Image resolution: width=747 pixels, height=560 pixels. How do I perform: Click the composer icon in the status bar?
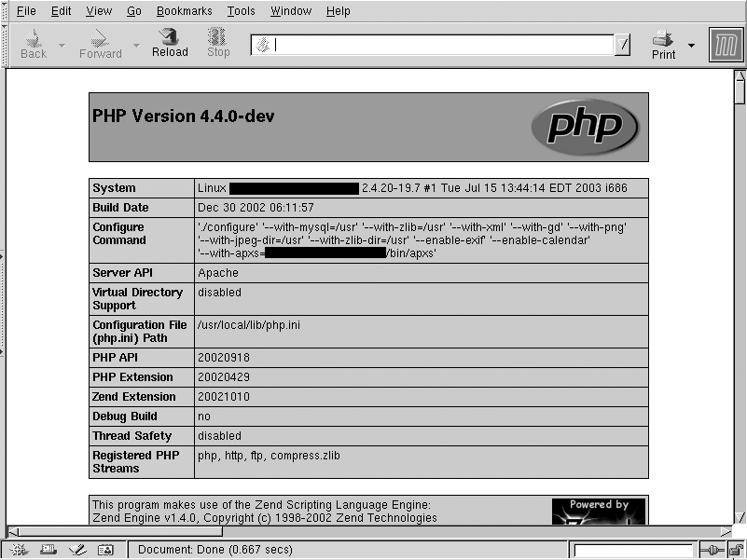78,550
